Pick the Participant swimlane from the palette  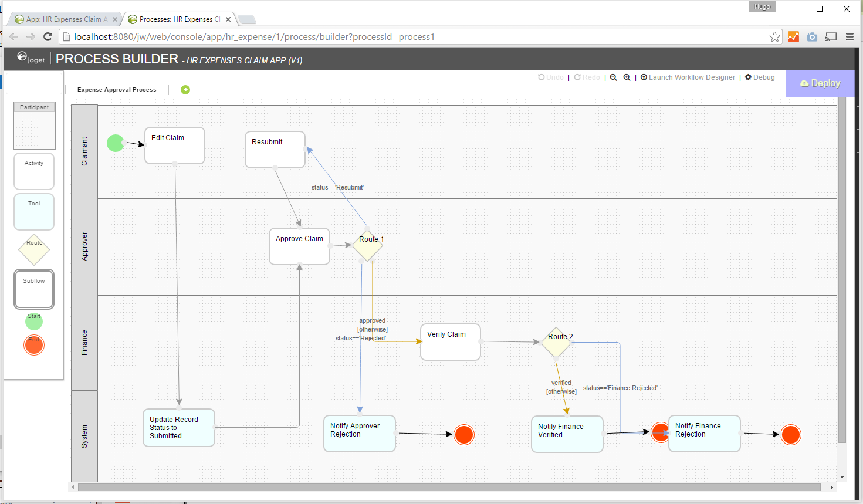coord(35,126)
